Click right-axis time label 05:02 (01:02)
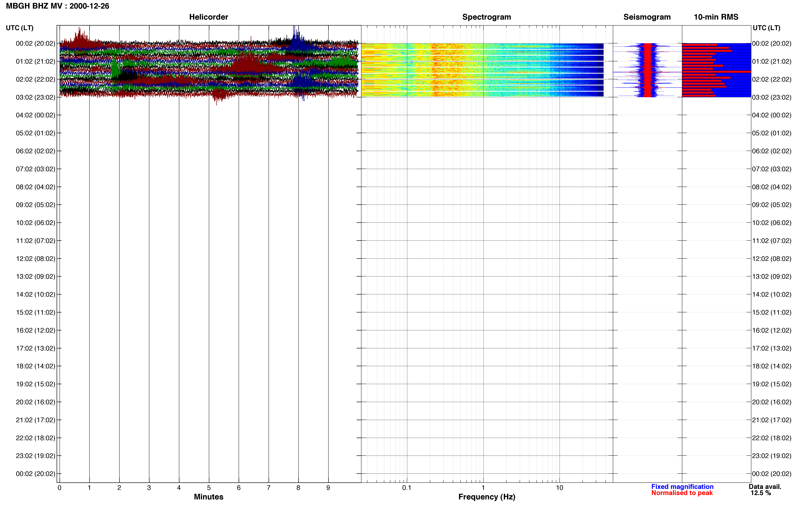812x508 pixels. coord(772,133)
